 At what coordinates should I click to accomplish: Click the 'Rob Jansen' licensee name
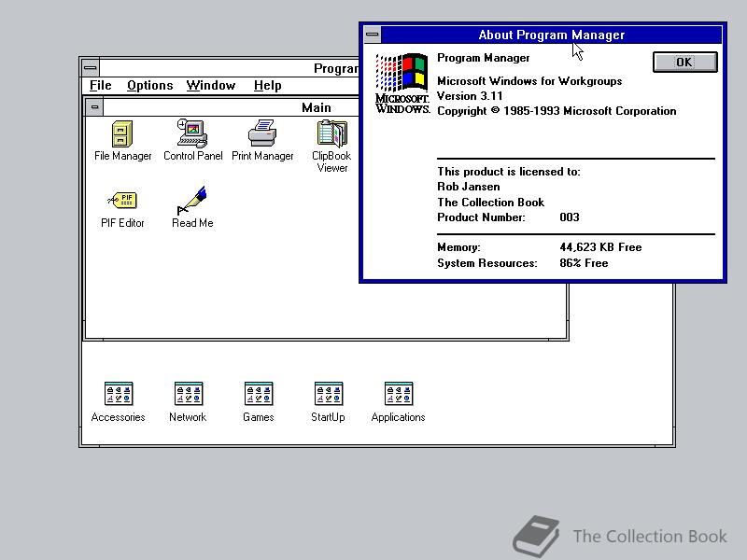click(469, 187)
